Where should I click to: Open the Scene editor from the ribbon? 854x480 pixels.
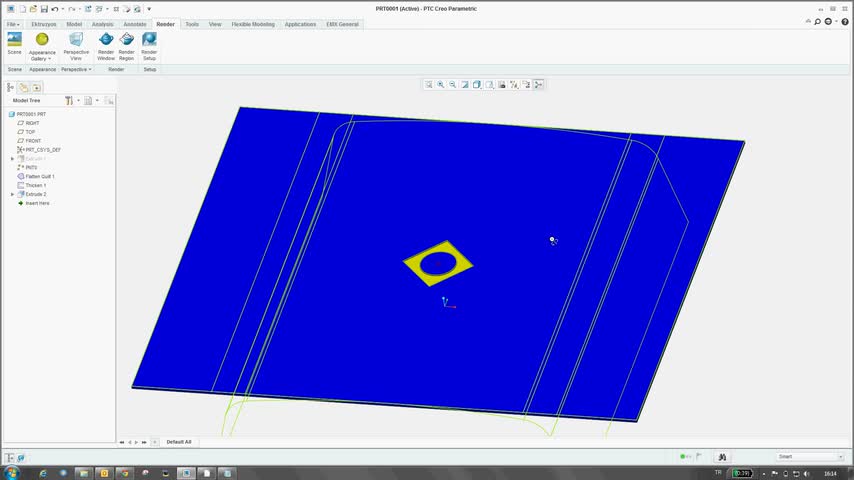pos(14,44)
